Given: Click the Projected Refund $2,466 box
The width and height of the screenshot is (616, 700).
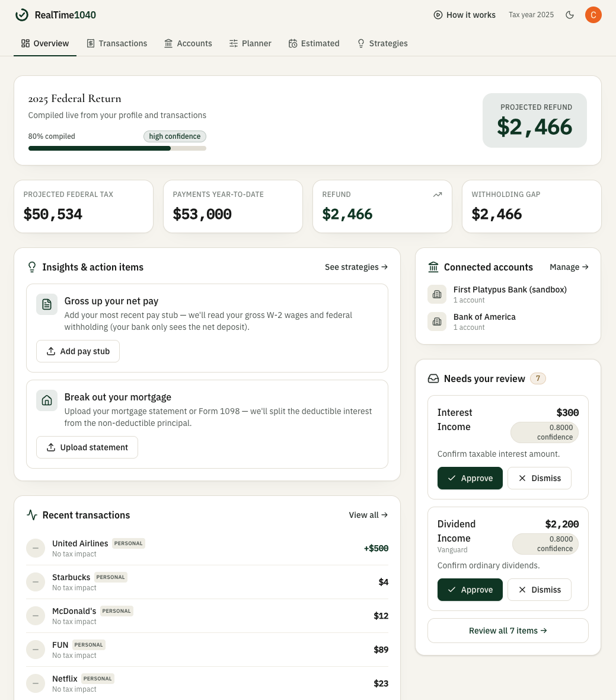Looking at the screenshot, I should click(x=534, y=120).
